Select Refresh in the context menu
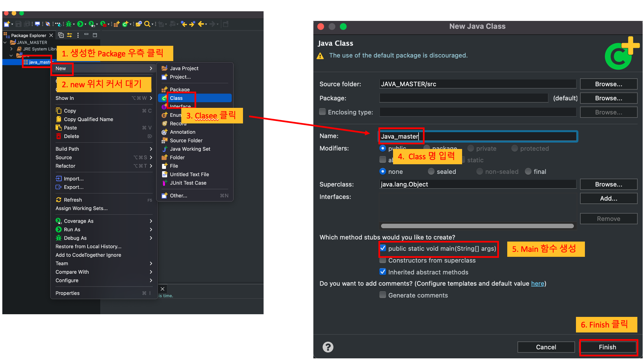Screen dimensions: 644x363 (73, 200)
